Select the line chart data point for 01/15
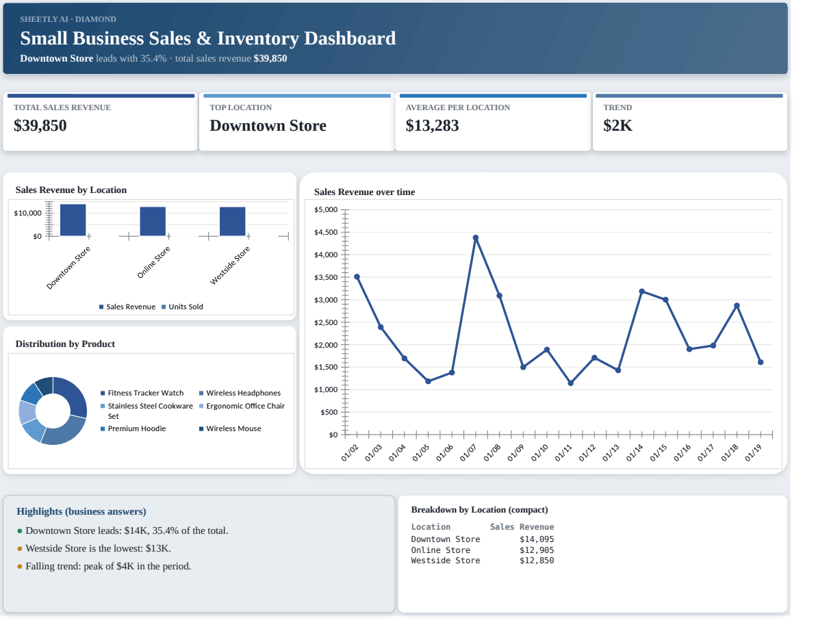The image size is (840, 631). 665,300
